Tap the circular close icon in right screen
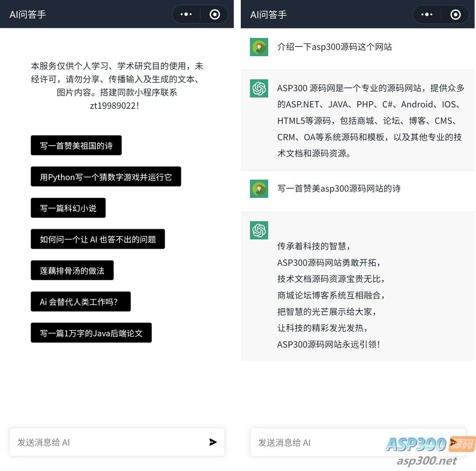This screenshot has height=471, width=476. coord(456,14)
